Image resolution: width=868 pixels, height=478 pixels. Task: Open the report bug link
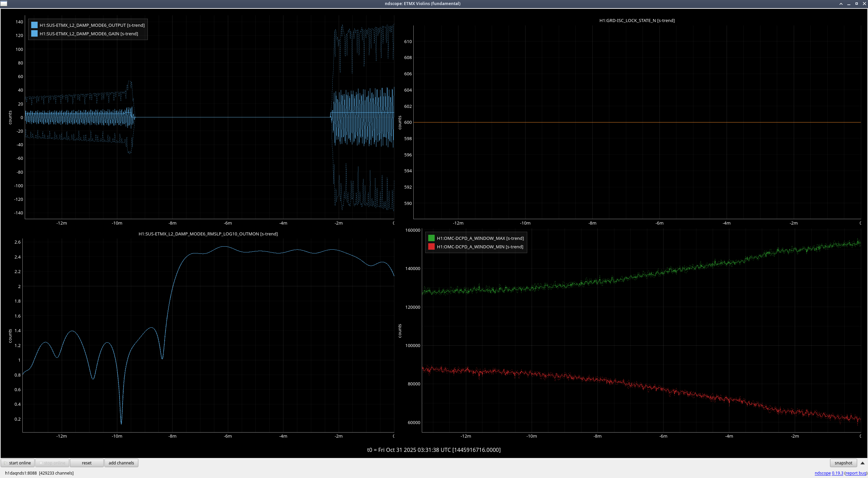(856, 473)
